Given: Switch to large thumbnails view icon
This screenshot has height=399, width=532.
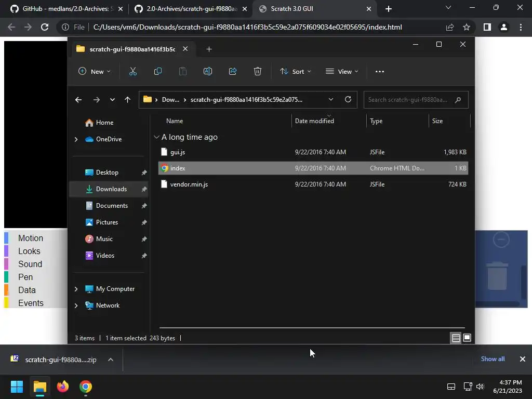Looking at the screenshot, I should tap(467, 338).
